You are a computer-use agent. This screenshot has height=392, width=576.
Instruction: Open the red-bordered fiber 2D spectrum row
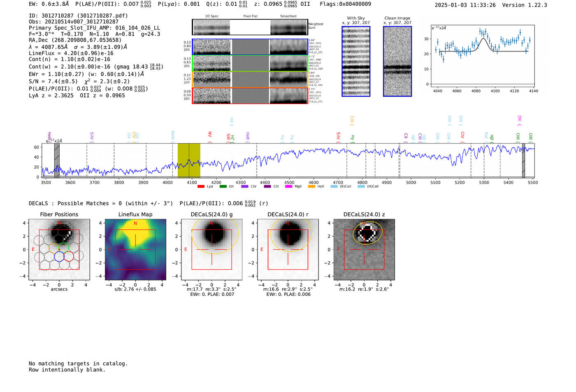point(250,96)
